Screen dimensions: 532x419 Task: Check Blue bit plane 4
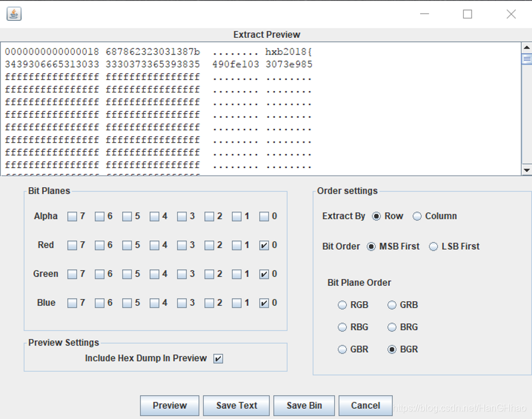[155, 303]
